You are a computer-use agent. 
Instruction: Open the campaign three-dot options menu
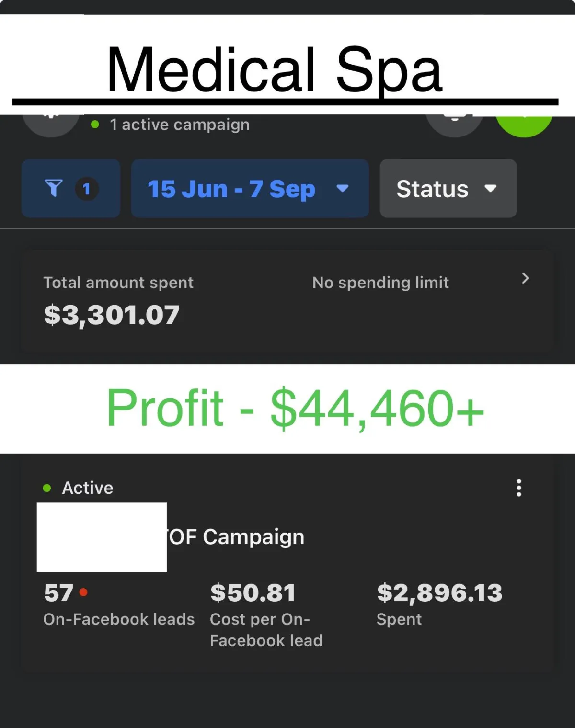click(519, 488)
